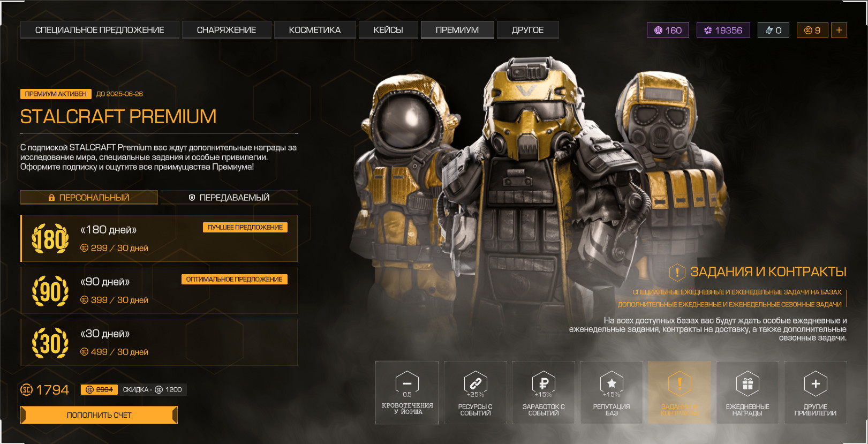Choose the «180 дней» subscription offer

pyautogui.click(x=159, y=238)
